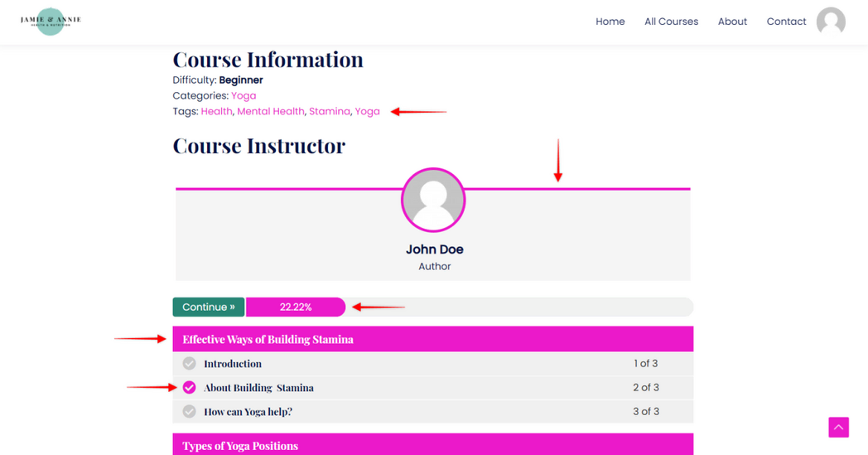The width and height of the screenshot is (868, 455).
Task: Click the Stamina tag link
Action: click(x=330, y=112)
